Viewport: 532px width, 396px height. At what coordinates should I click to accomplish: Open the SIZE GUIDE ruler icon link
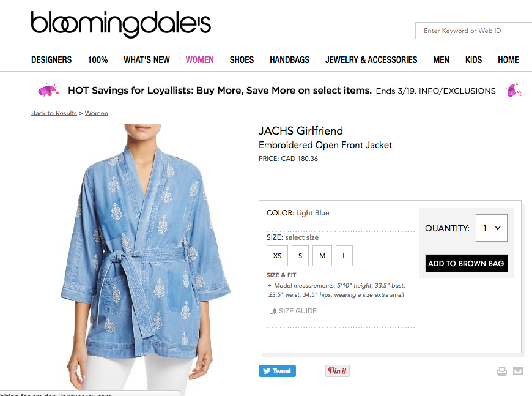tap(293, 311)
